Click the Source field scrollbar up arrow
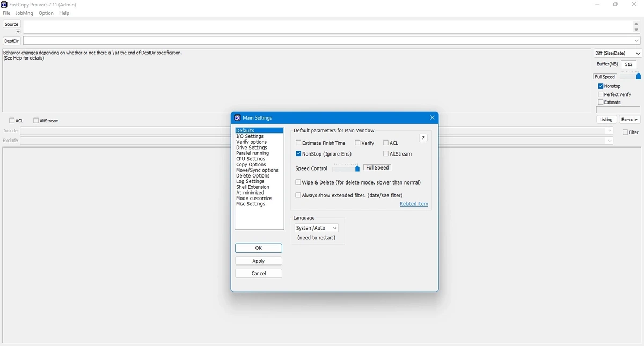Viewport: 644px width, 346px height. pos(636,24)
